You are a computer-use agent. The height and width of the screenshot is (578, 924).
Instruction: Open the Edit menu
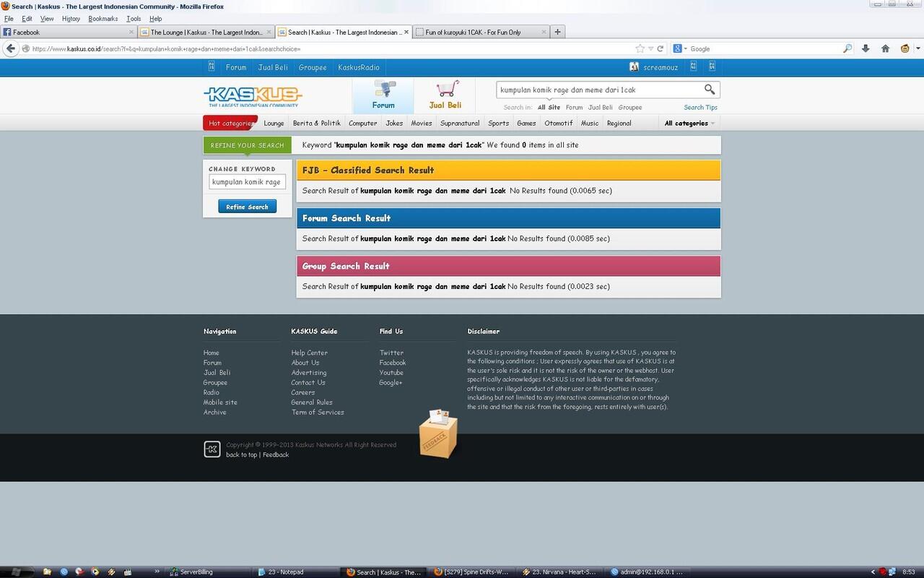pos(27,19)
